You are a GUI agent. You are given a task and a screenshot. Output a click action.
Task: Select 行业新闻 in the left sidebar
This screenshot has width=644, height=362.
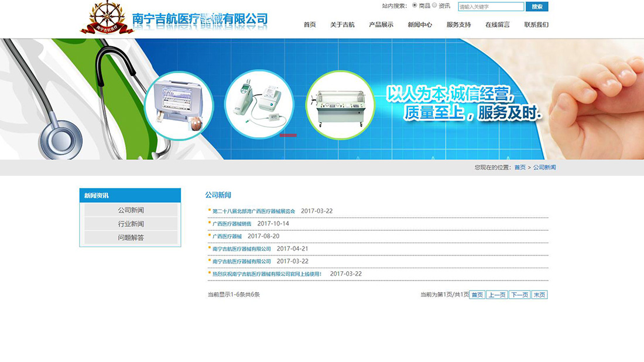131,224
